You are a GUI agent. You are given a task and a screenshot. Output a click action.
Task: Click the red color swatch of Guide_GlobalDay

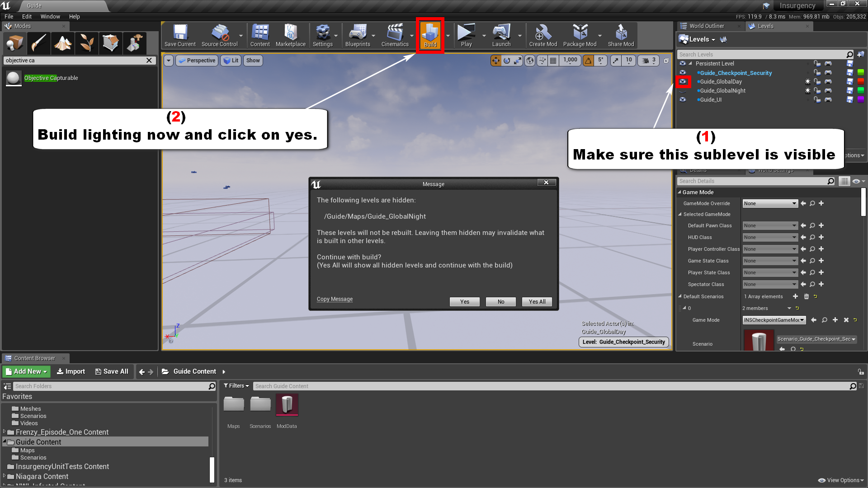[x=861, y=82]
